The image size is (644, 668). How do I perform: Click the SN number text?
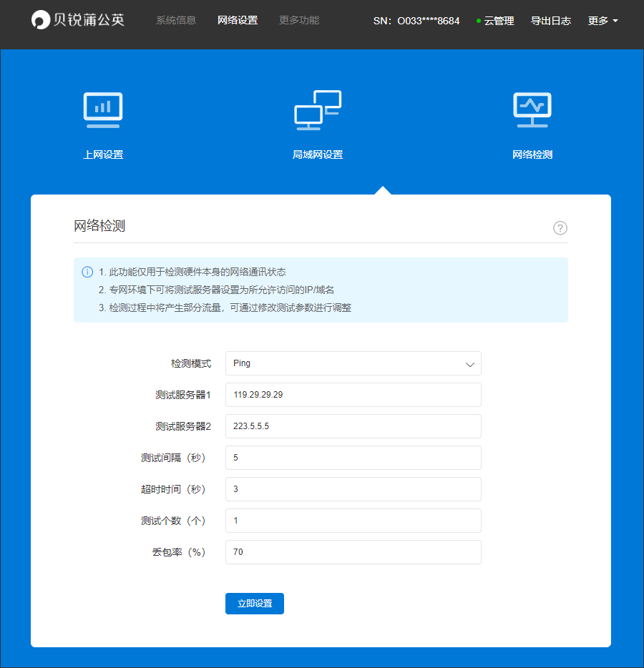[416, 21]
